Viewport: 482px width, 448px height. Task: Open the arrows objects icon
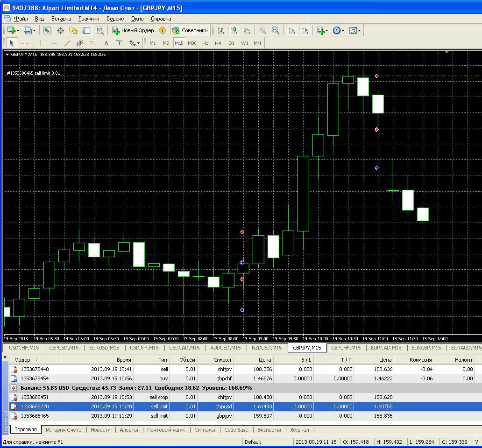(133, 43)
